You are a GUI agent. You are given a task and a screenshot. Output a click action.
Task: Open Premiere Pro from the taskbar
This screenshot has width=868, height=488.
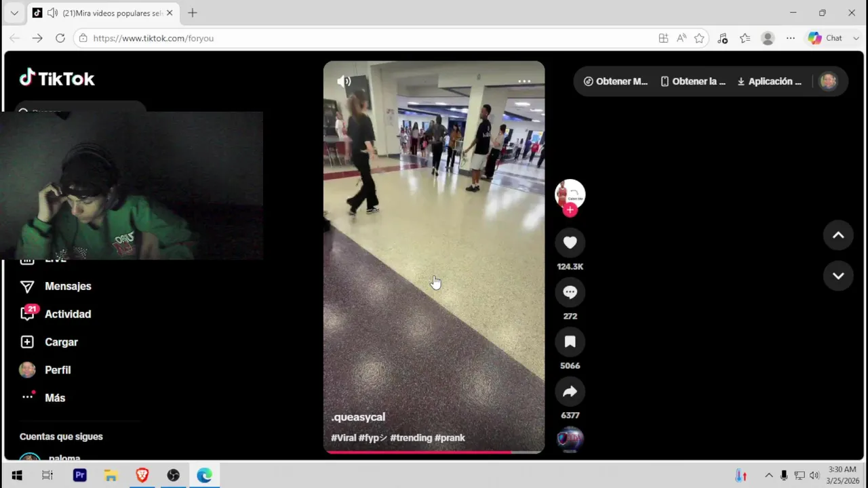point(80,476)
